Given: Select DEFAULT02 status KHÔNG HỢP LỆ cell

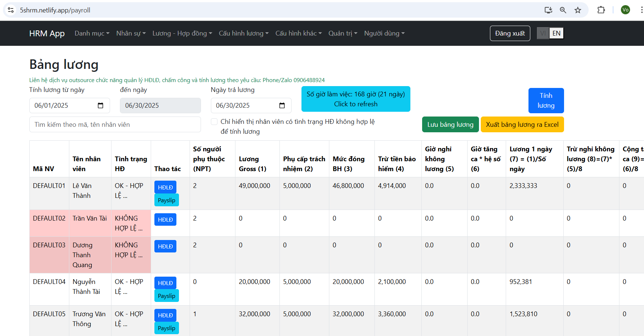Looking at the screenshot, I should pos(131,223).
